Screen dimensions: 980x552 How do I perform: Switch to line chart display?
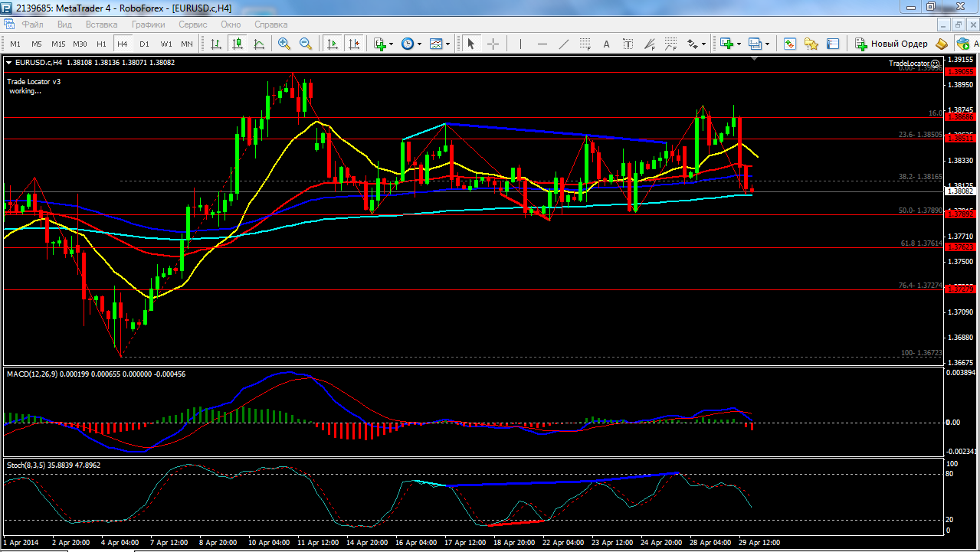coord(259,44)
